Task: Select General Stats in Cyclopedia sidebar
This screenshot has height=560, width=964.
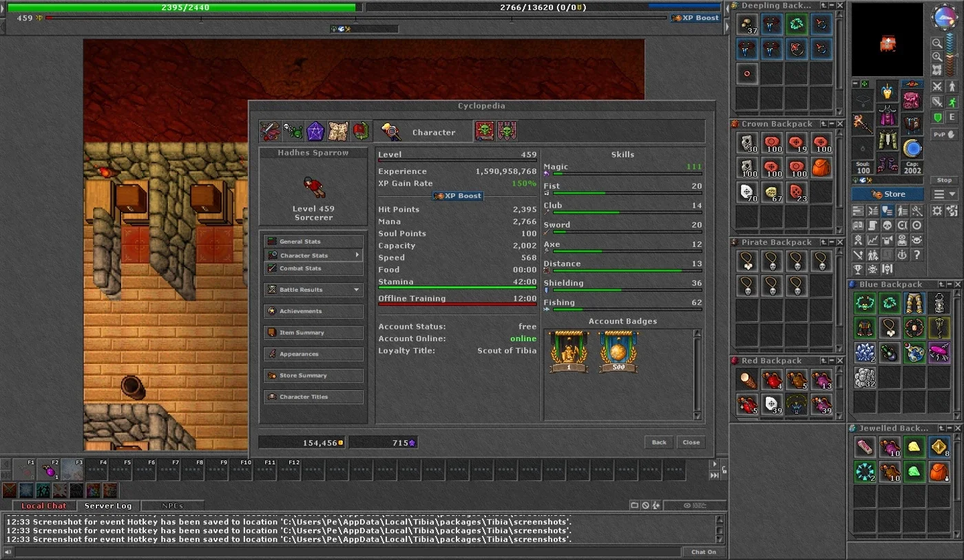Action: (313, 241)
